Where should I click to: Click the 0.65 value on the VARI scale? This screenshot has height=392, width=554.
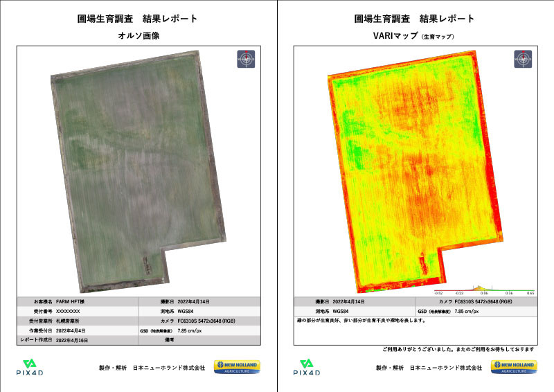(x=530, y=294)
